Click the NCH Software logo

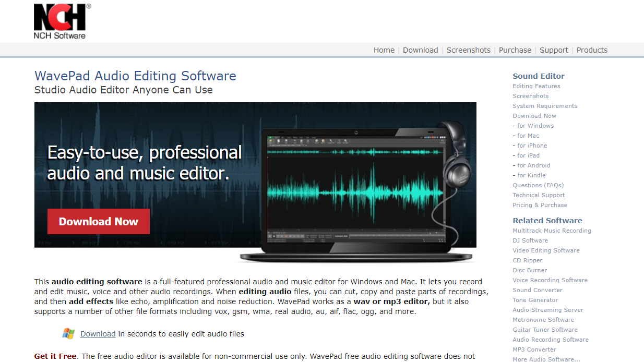pos(62,21)
